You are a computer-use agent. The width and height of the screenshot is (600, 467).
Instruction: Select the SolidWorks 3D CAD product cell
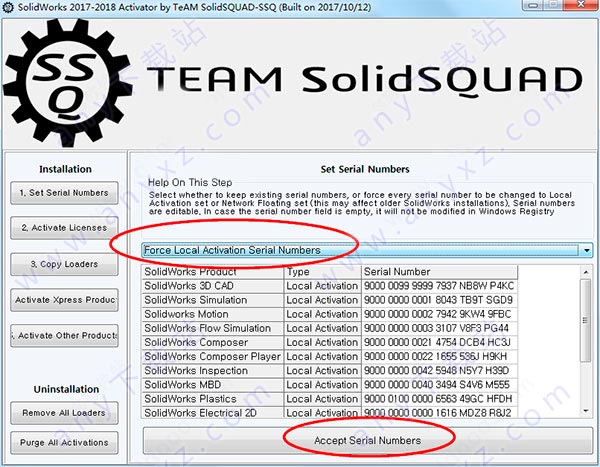click(x=213, y=286)
